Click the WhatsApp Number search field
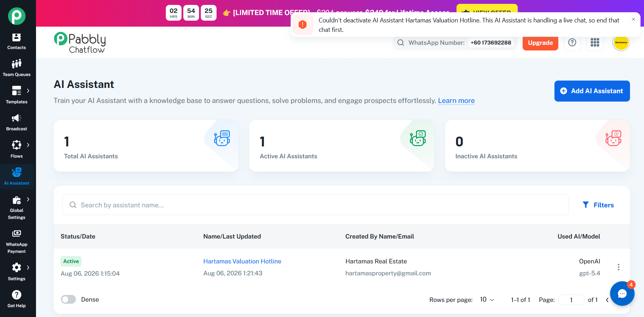The image size is (644, 317). coord(455,43)
